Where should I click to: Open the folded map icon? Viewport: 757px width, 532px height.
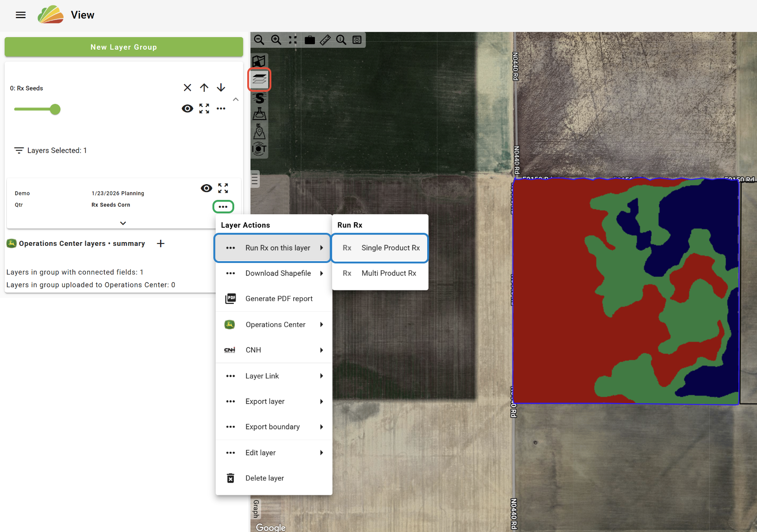click(259, 61)
